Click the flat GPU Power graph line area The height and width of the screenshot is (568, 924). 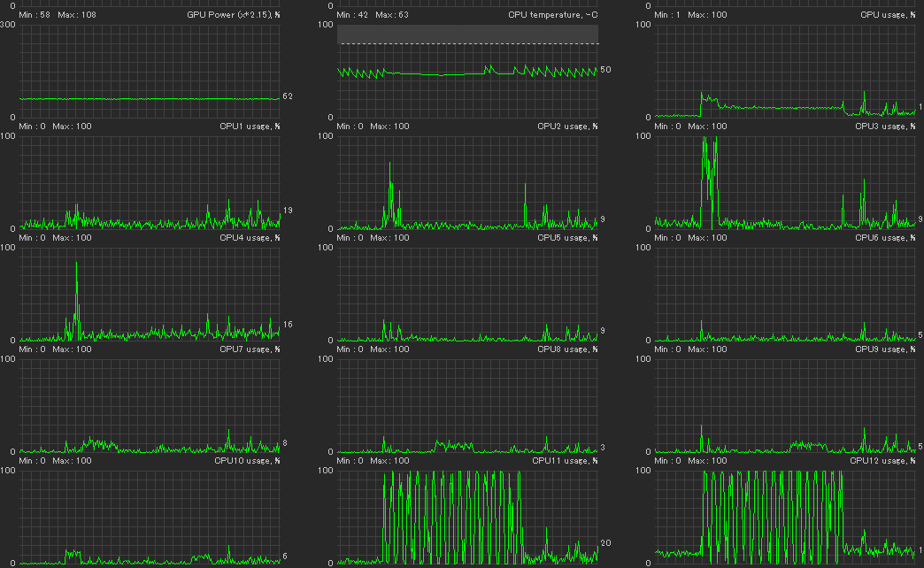[x=150, y=99]
